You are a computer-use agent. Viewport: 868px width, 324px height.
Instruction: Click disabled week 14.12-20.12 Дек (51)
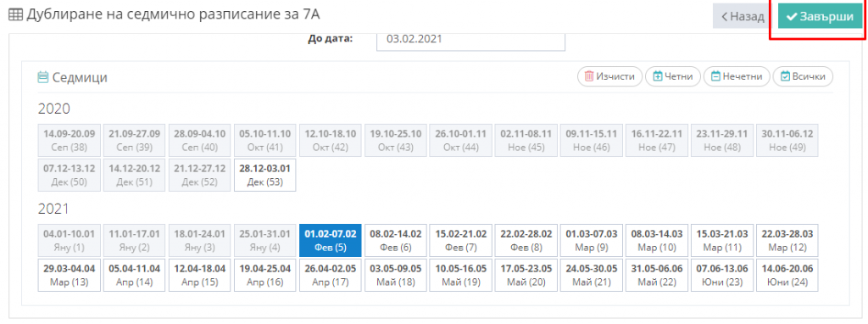134,175
